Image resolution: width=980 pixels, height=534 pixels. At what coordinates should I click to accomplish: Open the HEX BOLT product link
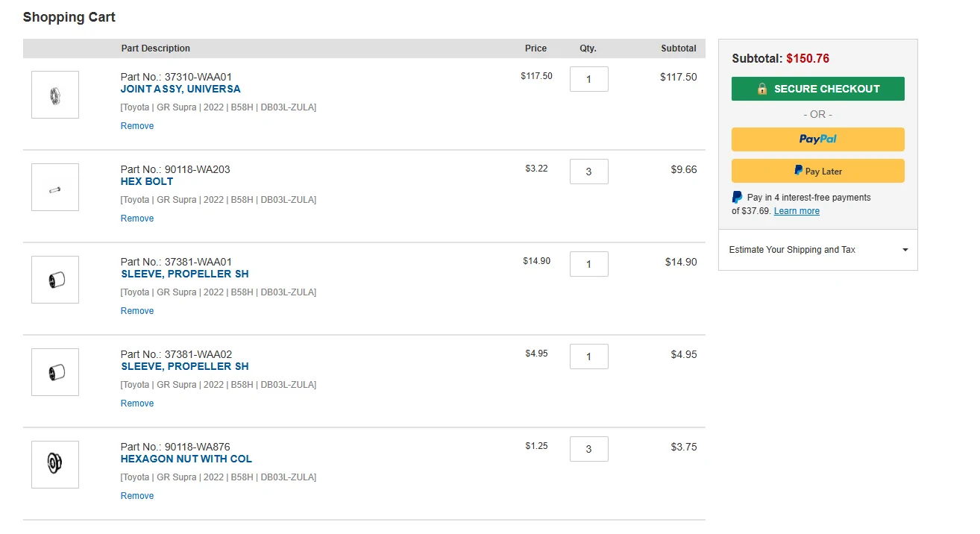tap(147, 181)
